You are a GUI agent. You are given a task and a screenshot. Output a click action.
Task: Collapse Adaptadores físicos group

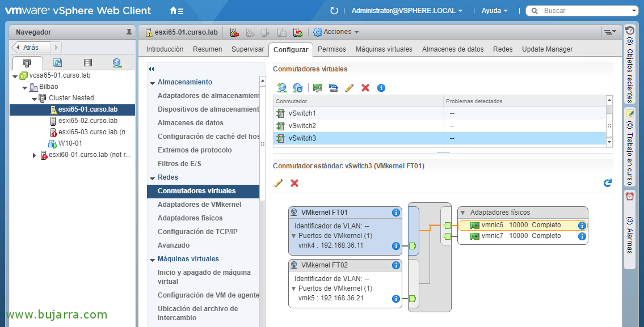(x=463, y=213)
